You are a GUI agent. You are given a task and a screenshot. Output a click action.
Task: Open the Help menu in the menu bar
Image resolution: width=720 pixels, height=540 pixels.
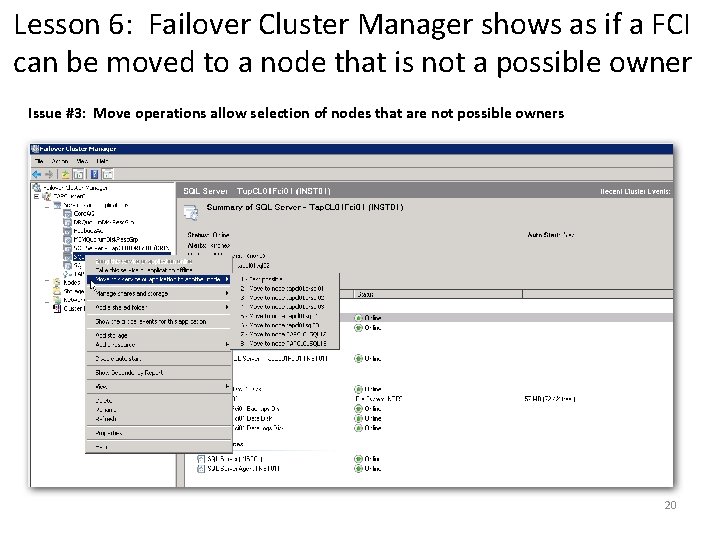click(x=102, y=161)
